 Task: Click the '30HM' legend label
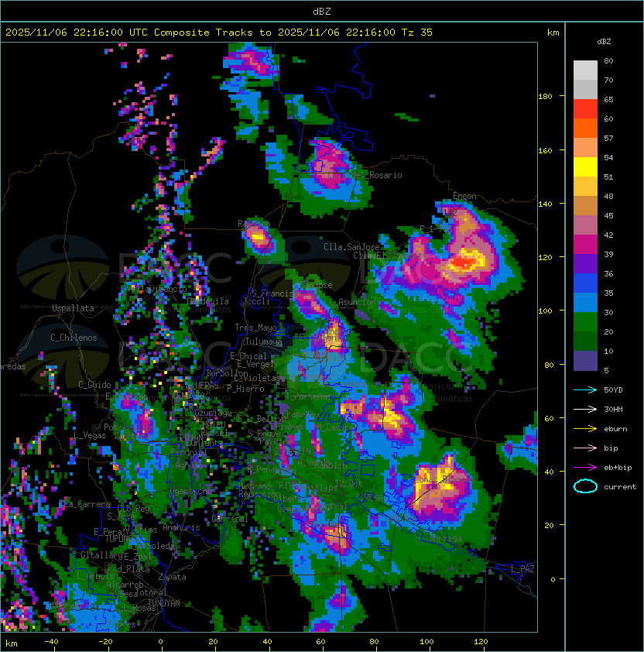pyautogui.click(x=613, y=409)
